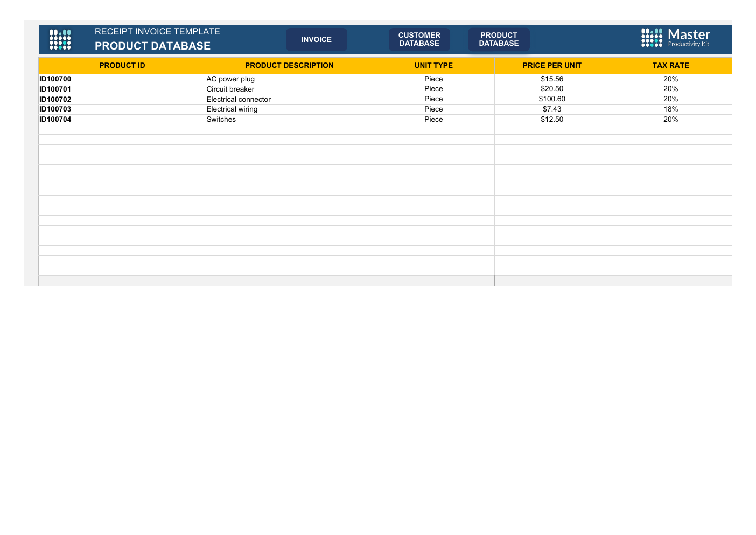The image size is (756, 535).
Task: Click the Circuit breaker description cell
Action: pos(289,89)
